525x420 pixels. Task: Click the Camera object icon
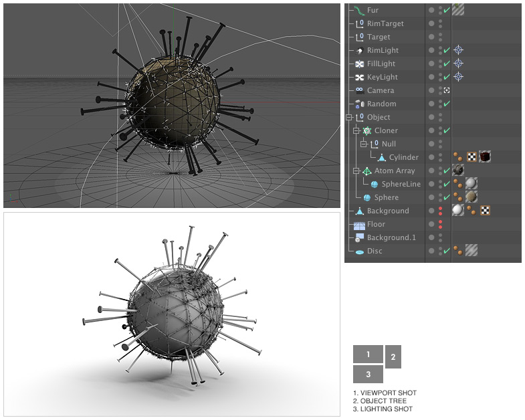point(359,90)
